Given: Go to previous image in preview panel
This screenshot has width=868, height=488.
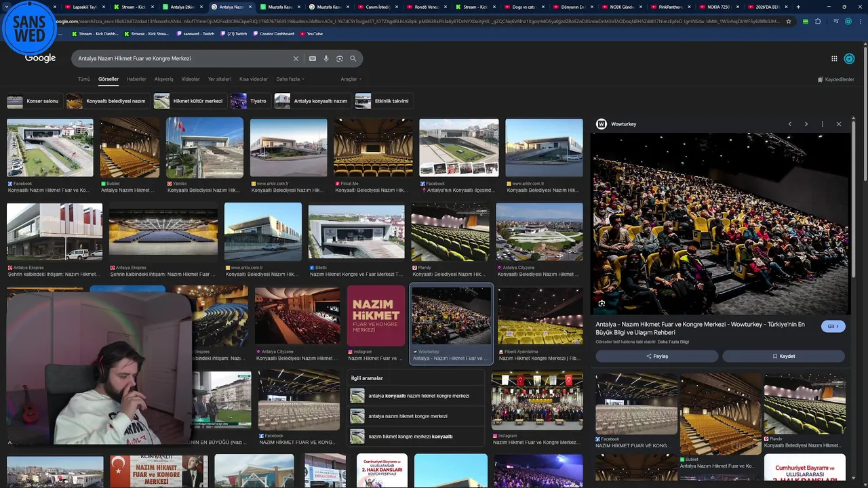Looking at the screenshot, I should coord(790,124).
